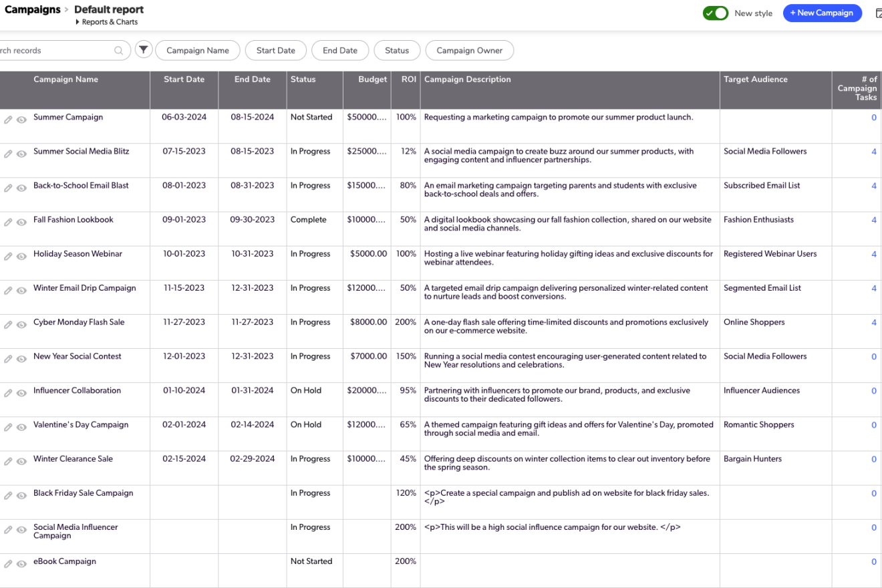The width and height of the screenshot is (882, 588).
Task: Click the search magnifier icon
Action: tap(119, 51)
